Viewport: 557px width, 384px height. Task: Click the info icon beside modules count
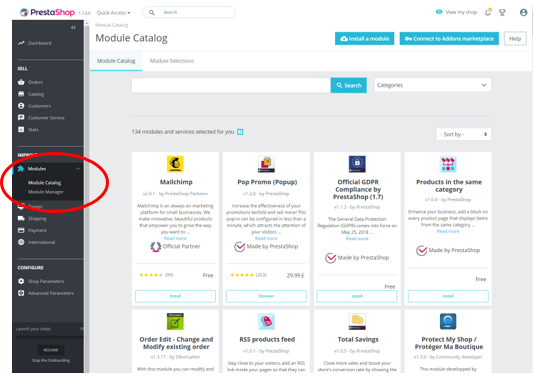[x=240, y=132]
